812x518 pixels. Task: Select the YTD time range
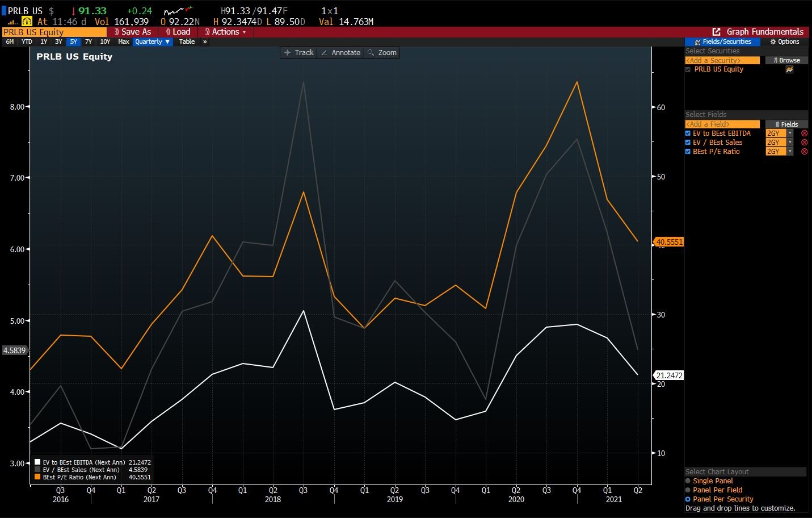pos(27,42)
